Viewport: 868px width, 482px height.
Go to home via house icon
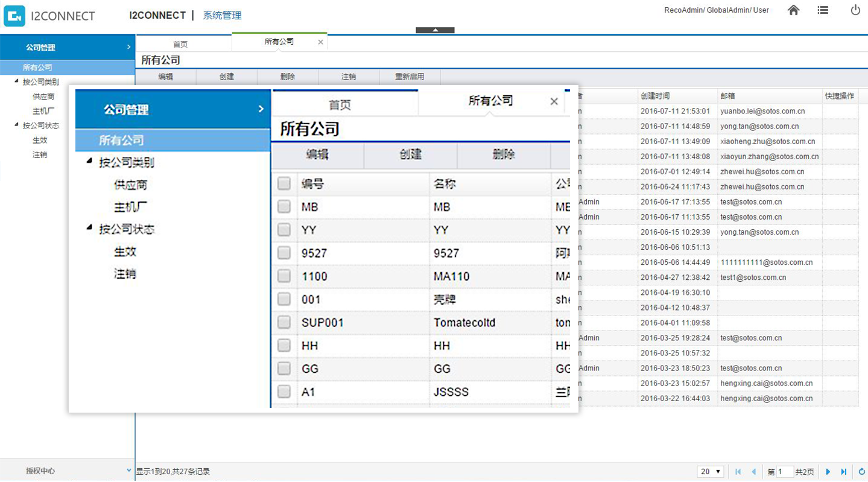[794, 10]
